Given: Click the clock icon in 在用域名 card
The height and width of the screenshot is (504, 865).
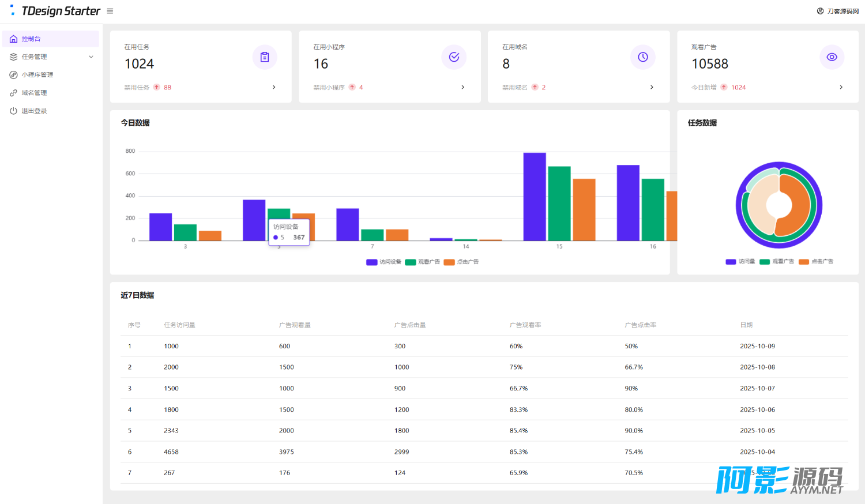Looking at the screenshot, I should pos(642,57).
